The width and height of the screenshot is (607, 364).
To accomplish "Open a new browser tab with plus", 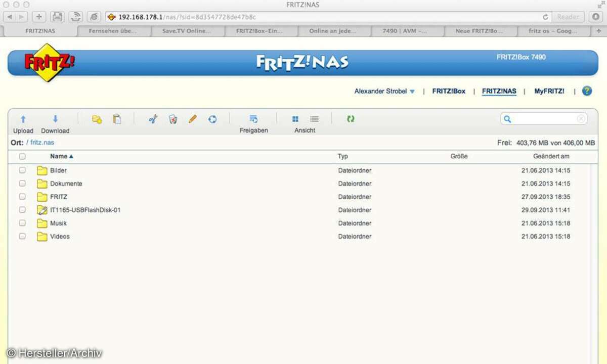I will [599, 31].
